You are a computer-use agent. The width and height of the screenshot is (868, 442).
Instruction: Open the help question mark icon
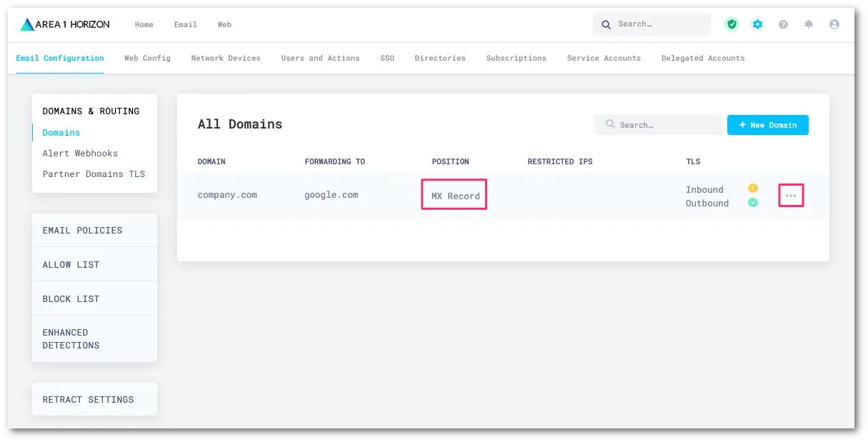[x=783, y=24]
